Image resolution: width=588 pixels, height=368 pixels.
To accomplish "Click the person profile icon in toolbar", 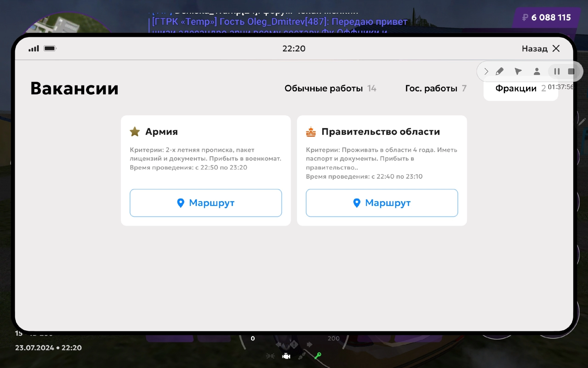I will 537,71.
